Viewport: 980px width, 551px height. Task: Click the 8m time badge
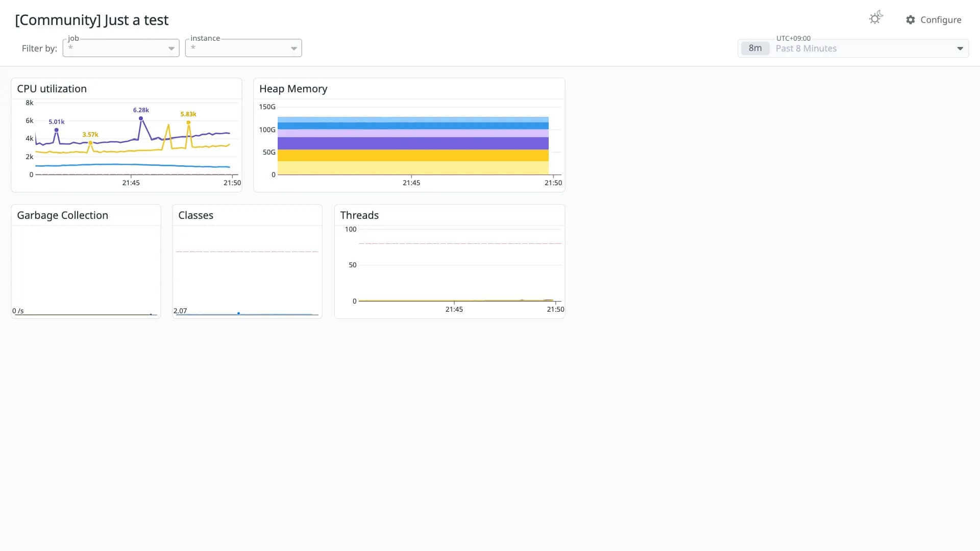click(x=755, y=48)
